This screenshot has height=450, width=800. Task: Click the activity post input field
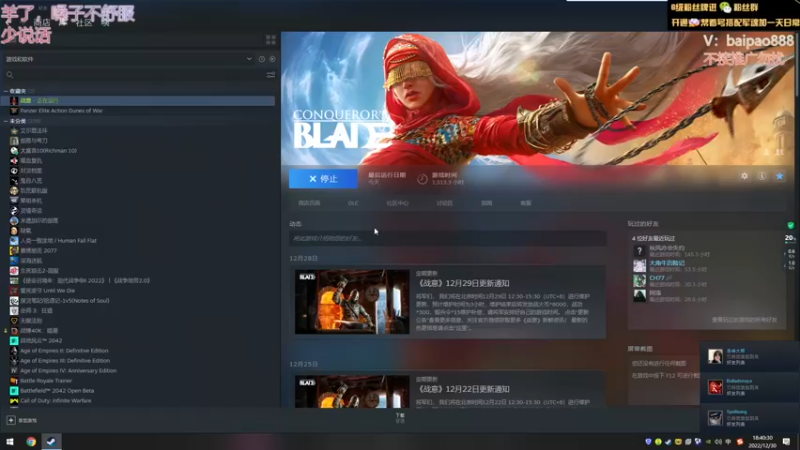(x=447, y=238)
